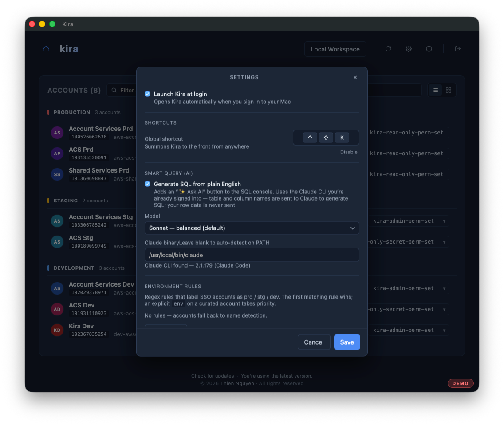The width and height of the screenshot is (504, 425).
Task: Click the Local Workspace button
Action: (335, 49)
